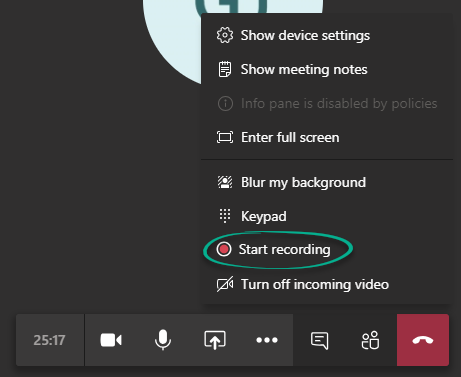Click the gear icon for device settings
461x377 pixels.
pyautogui.click(x=225, y=35)
